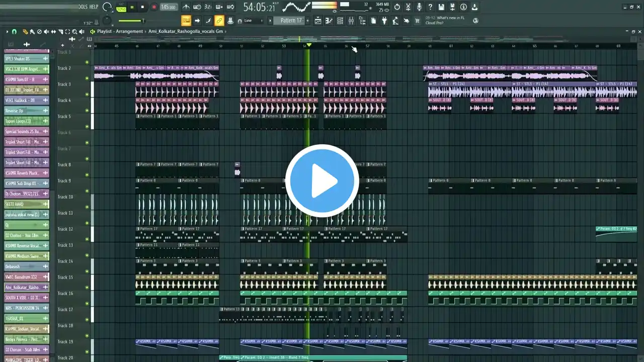Screen dimensions: 644x362
Task: Toggle the playlist magnet snap icon
Action: click(14, 32)
